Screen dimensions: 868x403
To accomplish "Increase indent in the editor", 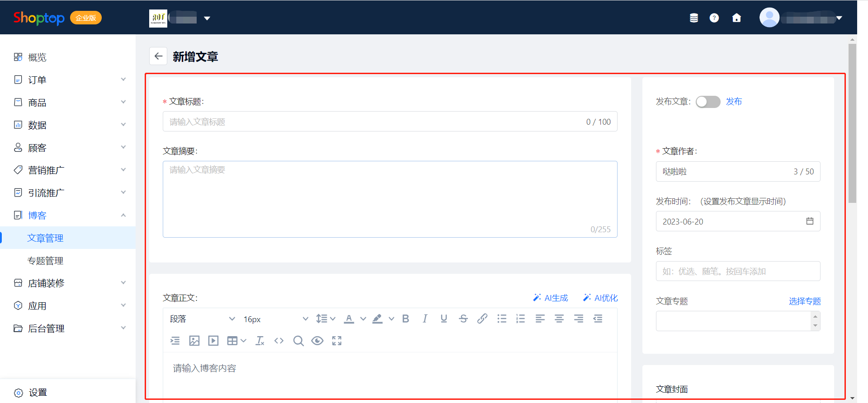I will point(175,341).
